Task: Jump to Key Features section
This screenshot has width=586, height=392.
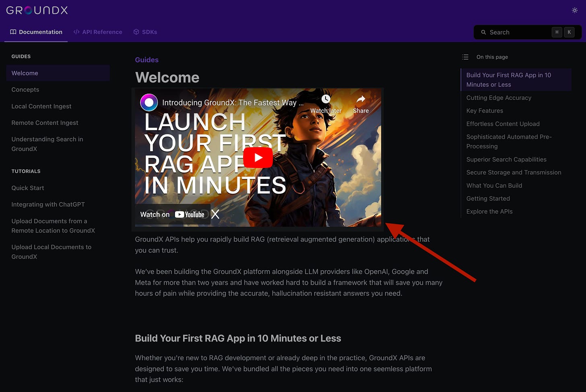Action: [485, 111]
